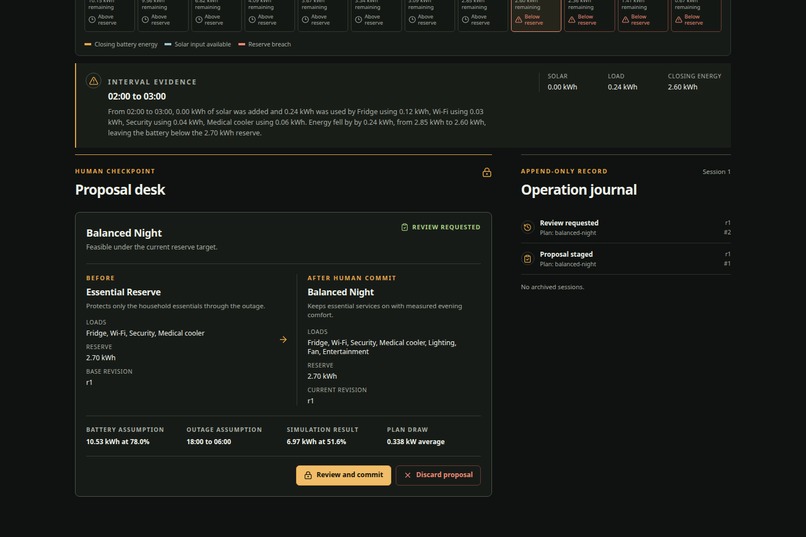Click the history icon of Review requested journal entry
Image resolution: width=806 pixels, height=537 pixels.
tap(527, 227)
